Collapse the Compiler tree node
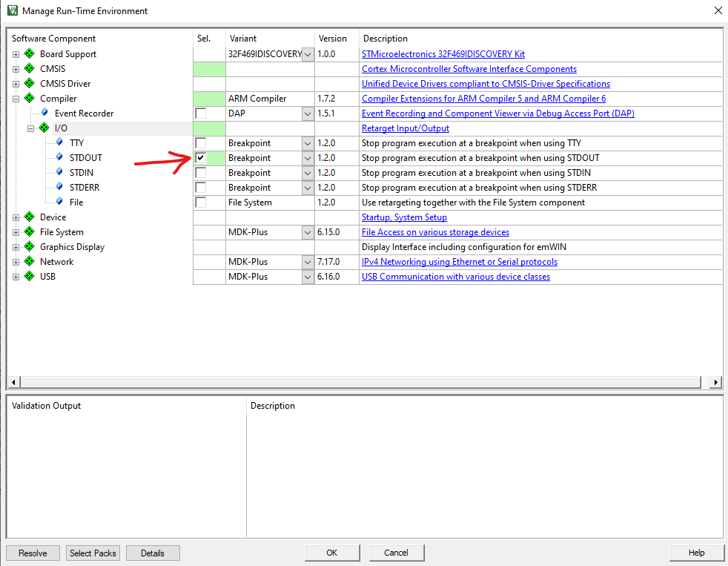 click(x=16, y=99)
